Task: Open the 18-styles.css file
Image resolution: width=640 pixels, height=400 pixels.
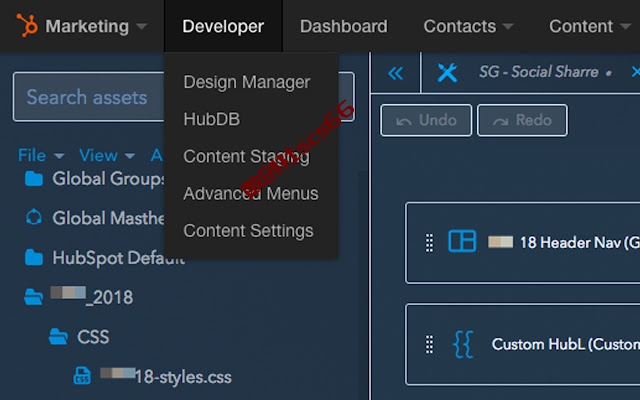Action: (x=166, y=376)
